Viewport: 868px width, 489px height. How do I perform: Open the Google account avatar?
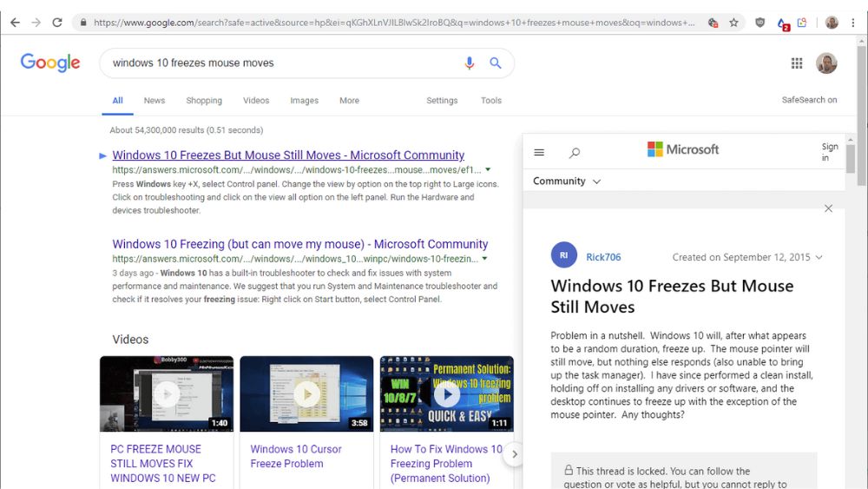(826, 63)
